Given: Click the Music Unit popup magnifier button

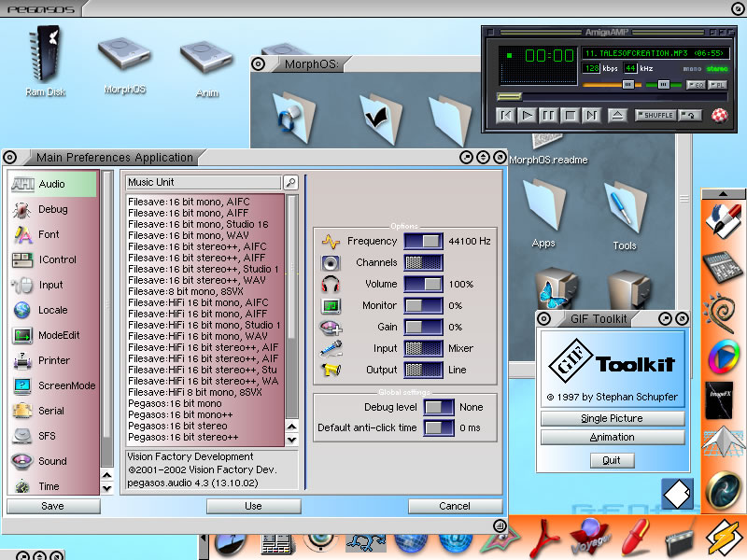Looking at the screenshot, I should click(290, 182).
